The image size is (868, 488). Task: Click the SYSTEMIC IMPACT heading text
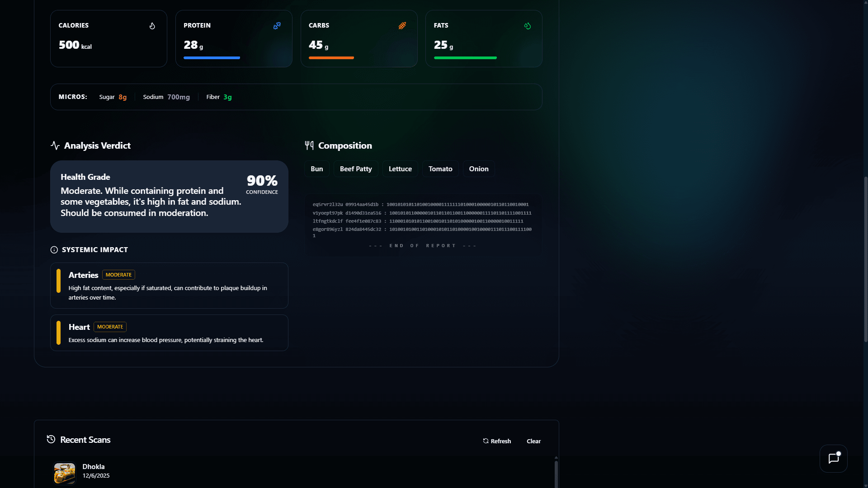click(95, 250)
